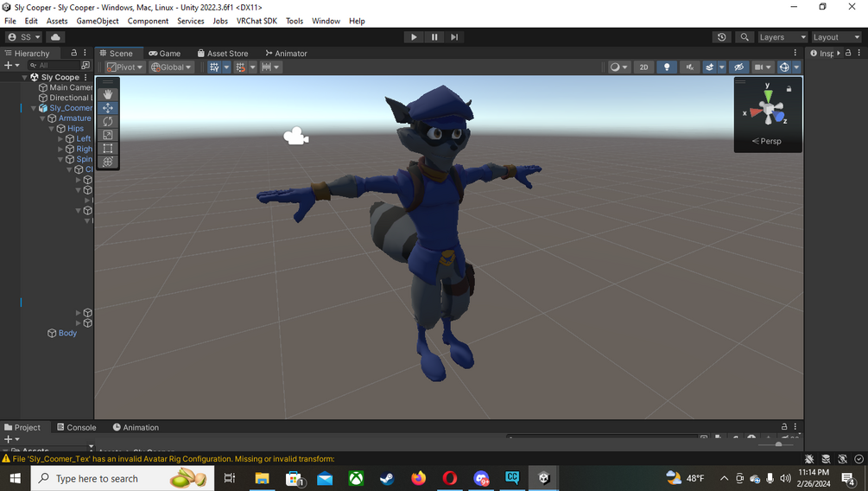
Task: Open the gizmos options dropdown arrow
Action: [796, 67]
